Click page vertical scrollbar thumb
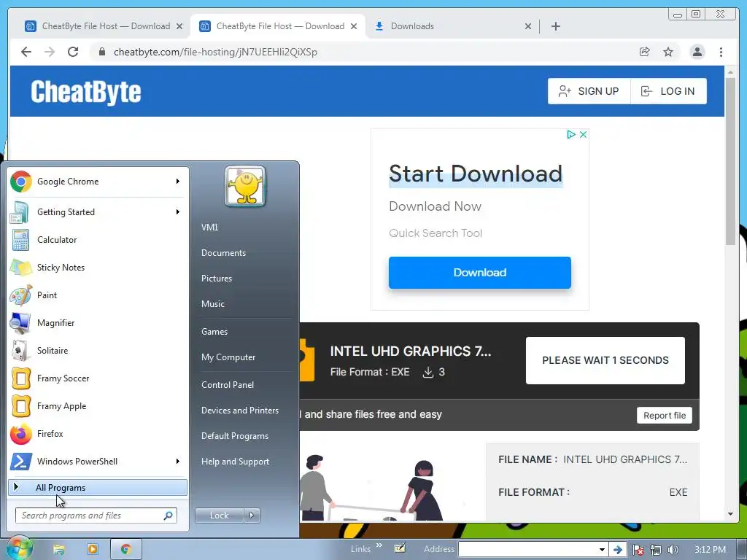The width and height of the screenshot is (747, 560). coord(730,162)
